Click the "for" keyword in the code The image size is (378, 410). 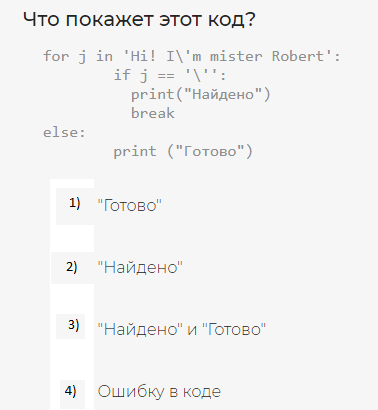coord(56,56)
